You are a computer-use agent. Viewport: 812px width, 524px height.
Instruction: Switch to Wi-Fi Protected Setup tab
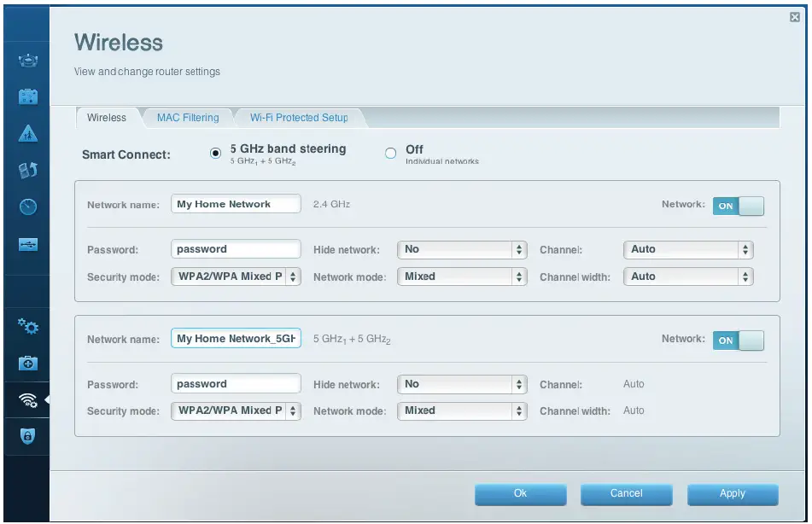(x=300, y=118)
